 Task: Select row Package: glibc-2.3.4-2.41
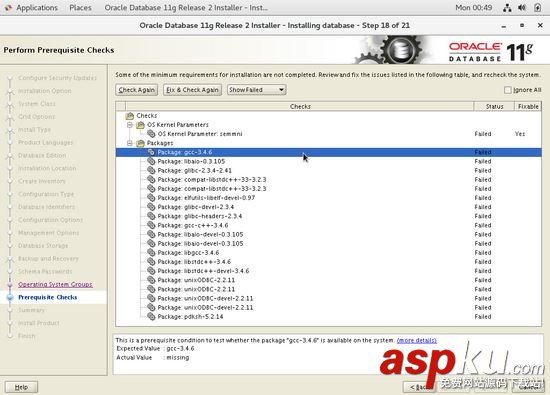pos(328,170)
